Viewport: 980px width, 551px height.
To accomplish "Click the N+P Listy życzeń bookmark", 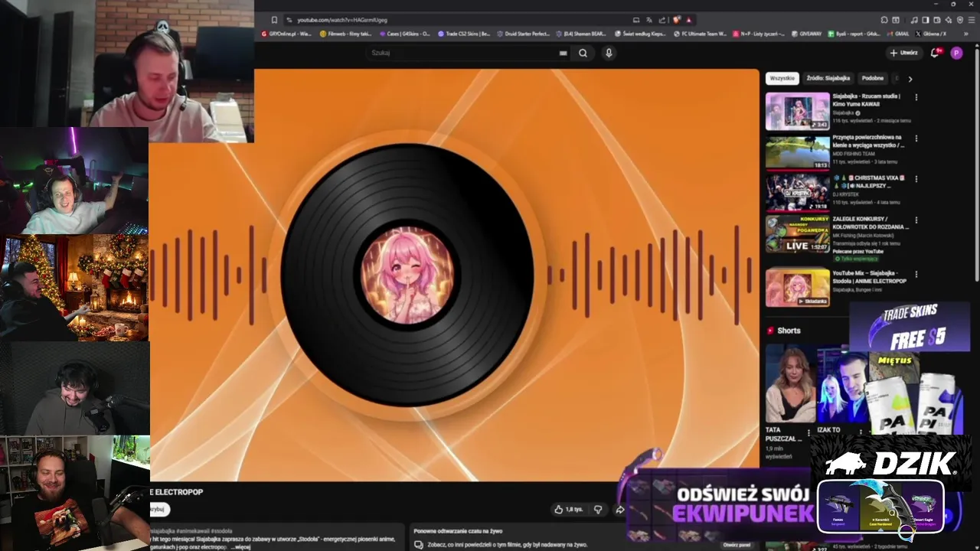I will tap(759, 34).
